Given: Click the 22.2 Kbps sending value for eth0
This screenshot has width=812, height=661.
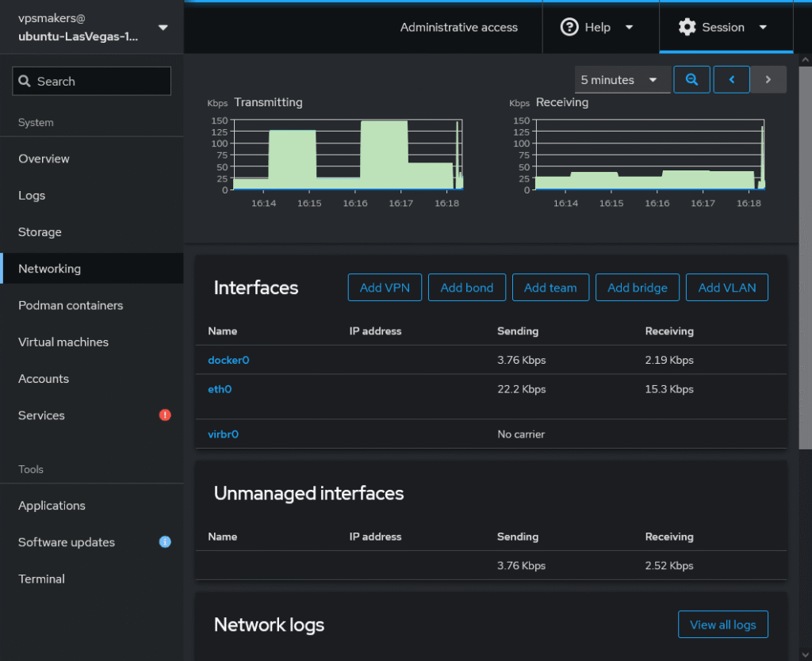Looking at the screenshot, I should (522, 389).
